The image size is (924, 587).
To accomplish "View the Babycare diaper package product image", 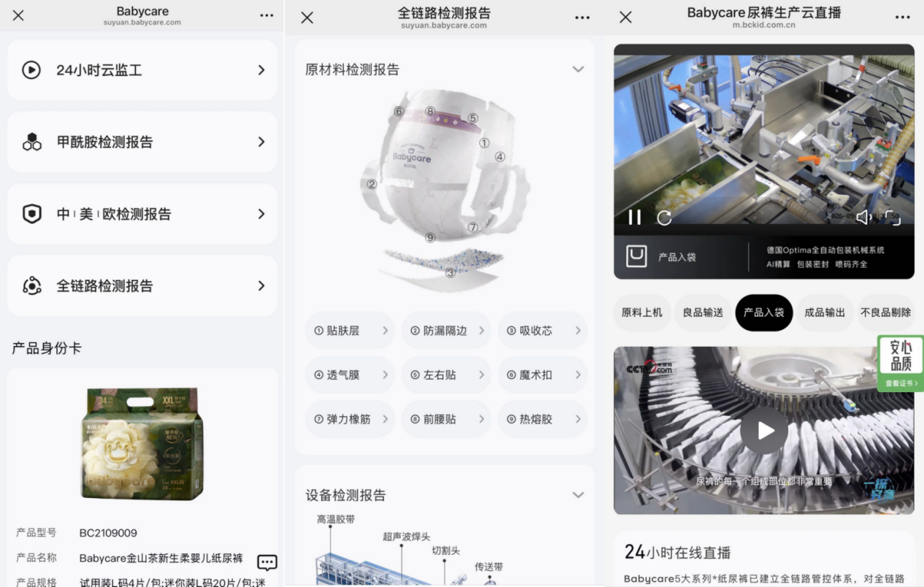I will [x=142, y=443].
